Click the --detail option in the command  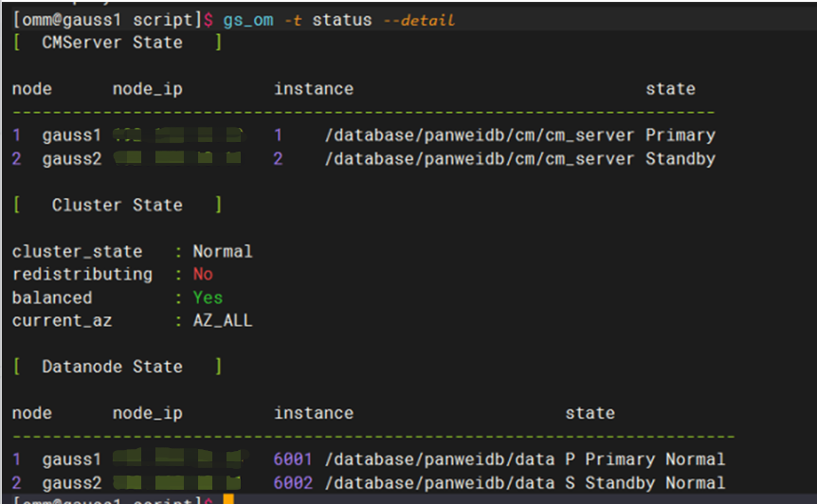coord(418,20)
